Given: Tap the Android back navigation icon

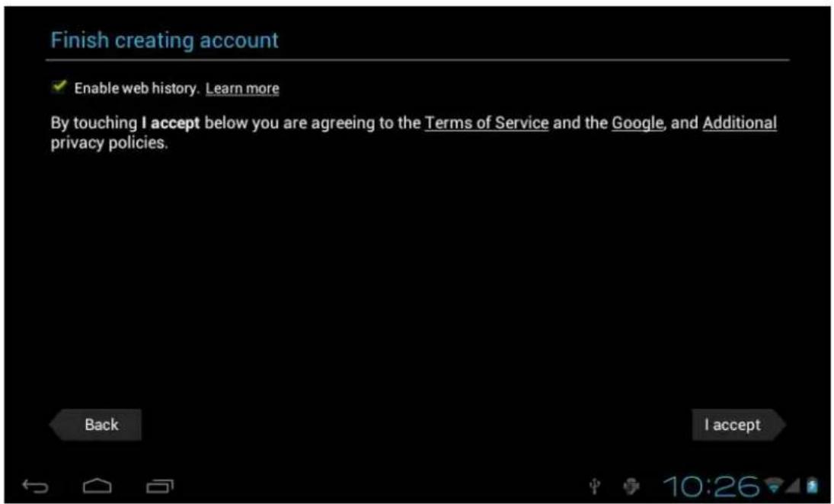Looking at the screenshot, I should 34,485.
